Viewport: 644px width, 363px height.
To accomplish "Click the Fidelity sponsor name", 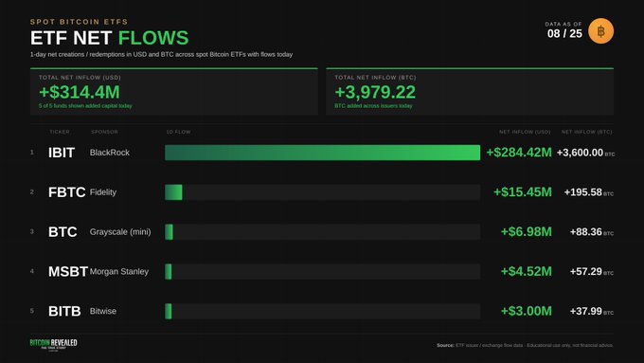I will click(x=103, y=192).
